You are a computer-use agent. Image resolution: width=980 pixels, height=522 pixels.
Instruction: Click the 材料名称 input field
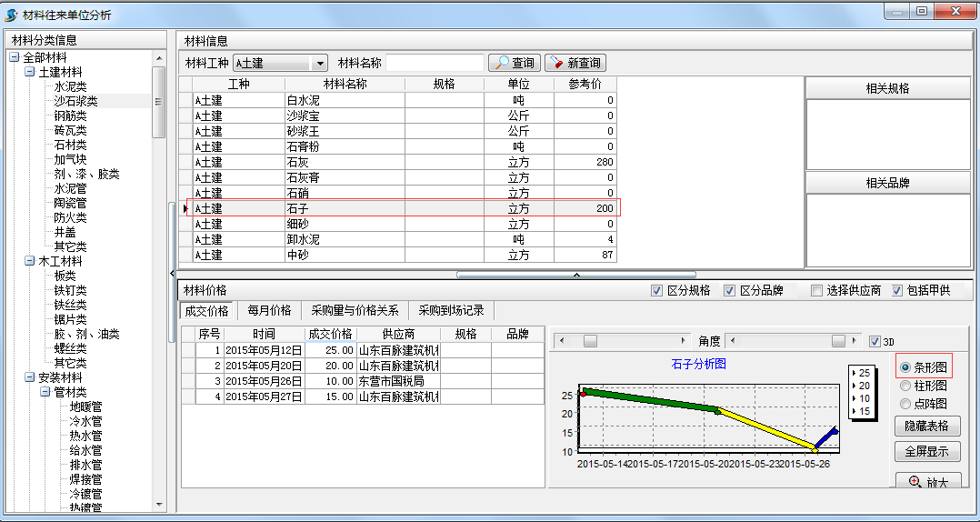(x=435, y=63)
